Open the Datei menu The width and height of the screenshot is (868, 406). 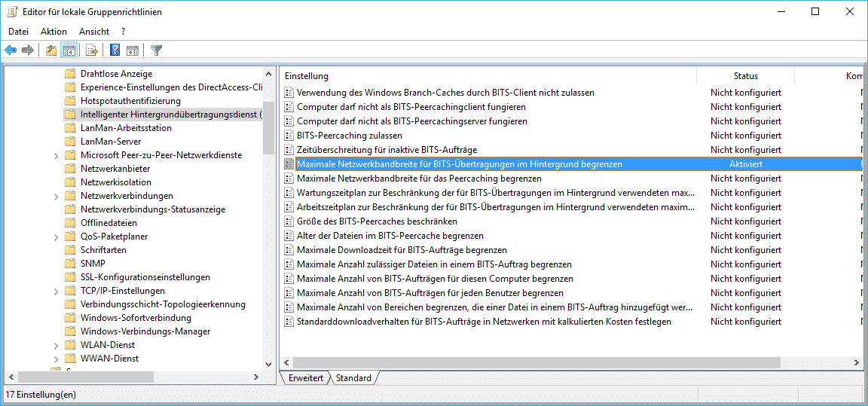pos(18,32)
